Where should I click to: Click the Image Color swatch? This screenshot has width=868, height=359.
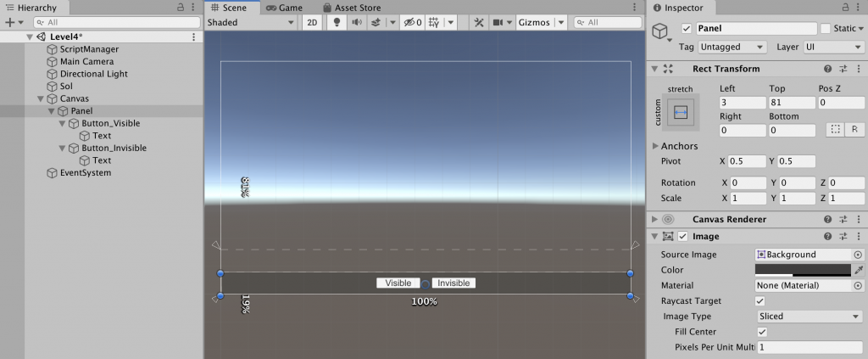(x=803, y=270)
